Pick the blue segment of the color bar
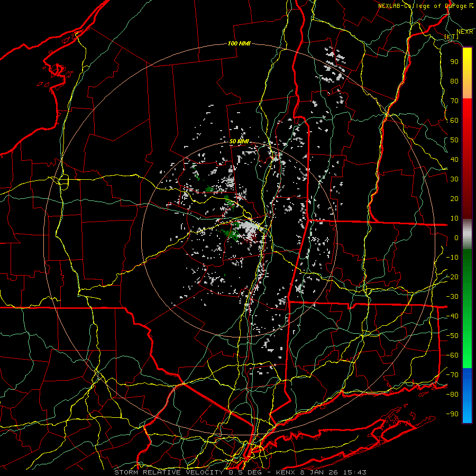 (467, 396)
